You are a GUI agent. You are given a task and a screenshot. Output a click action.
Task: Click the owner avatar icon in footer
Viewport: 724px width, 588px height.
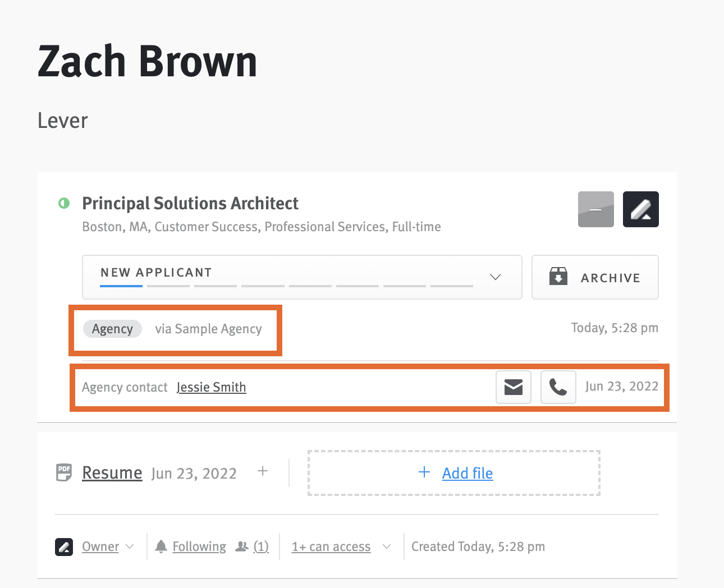coord(64,546)
